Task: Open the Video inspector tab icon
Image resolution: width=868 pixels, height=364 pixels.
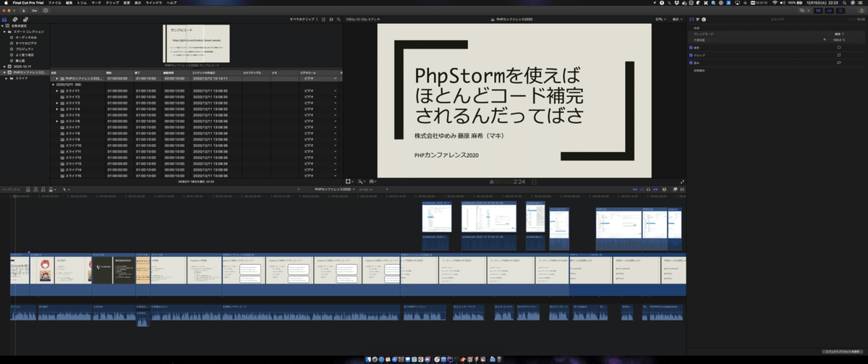Action: tap(692, 19)
